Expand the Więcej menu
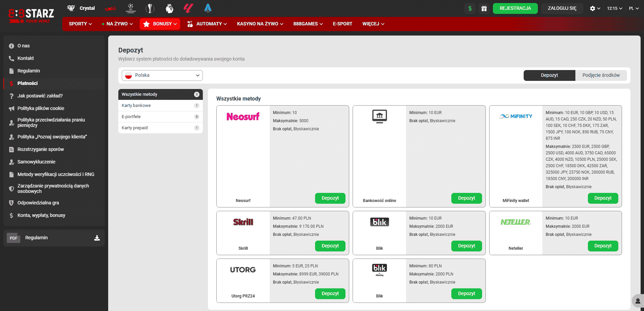The image size is (644, 311). point(373,24)
